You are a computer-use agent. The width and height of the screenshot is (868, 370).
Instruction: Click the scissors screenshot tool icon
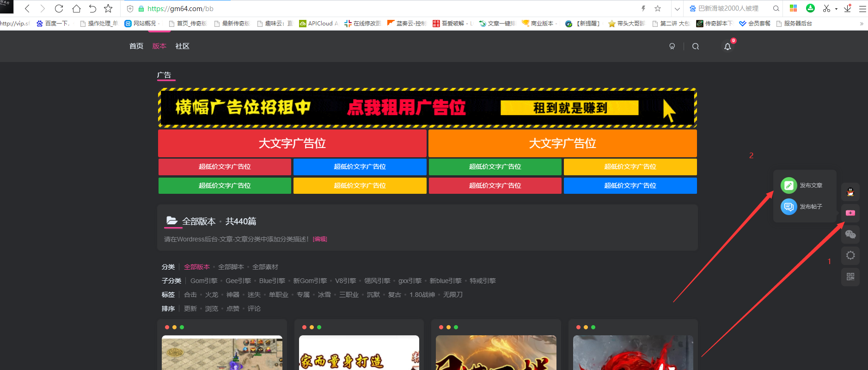coord(826,8)
